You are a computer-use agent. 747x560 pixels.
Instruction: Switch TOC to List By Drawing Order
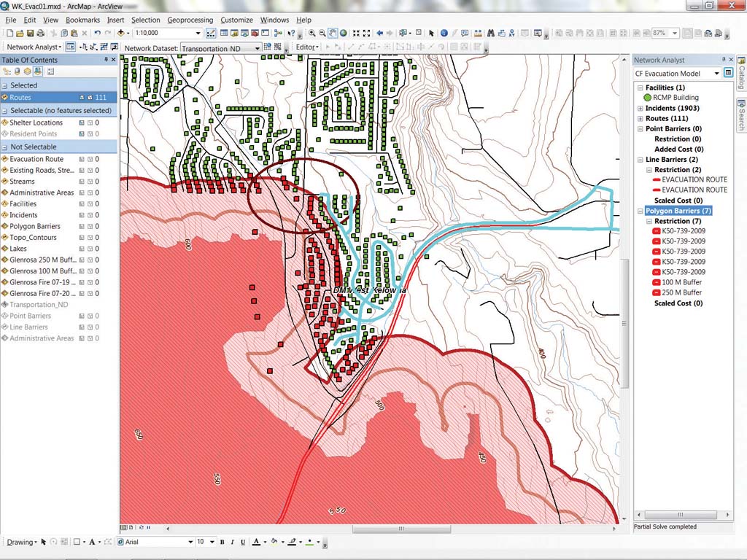(x=7, y=71)
